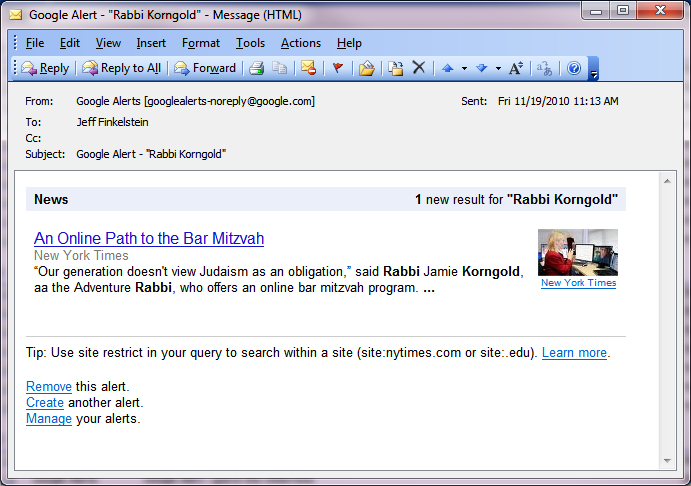The height and width of the screenshot is (486, 691).
Task: Click the create rule clipboard-folder icon
Action: [x=396, y=68]
